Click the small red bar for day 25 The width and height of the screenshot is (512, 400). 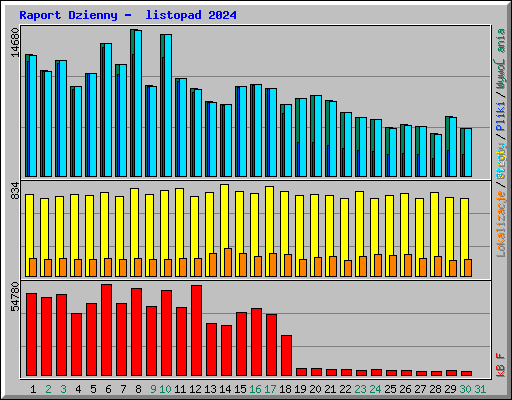click(391, 373)
